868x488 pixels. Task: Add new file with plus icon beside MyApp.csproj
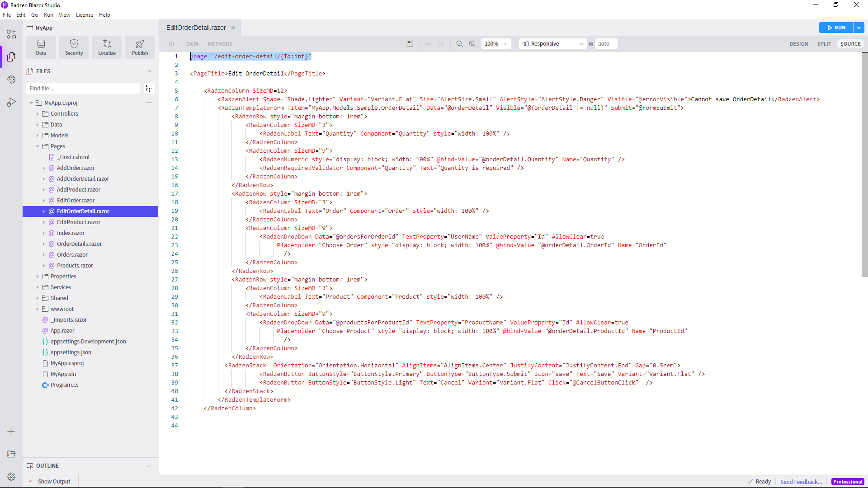pyautogui.click(x=149, y=103)
